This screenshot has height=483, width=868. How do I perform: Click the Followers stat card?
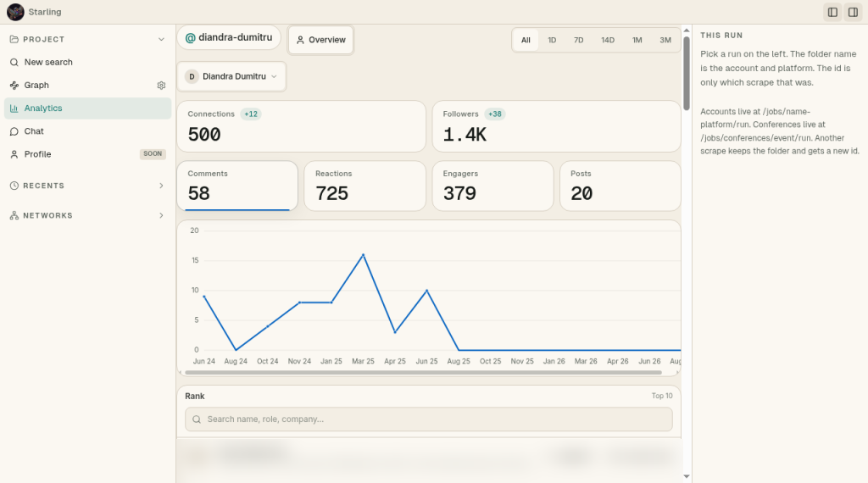pos(556,126)
